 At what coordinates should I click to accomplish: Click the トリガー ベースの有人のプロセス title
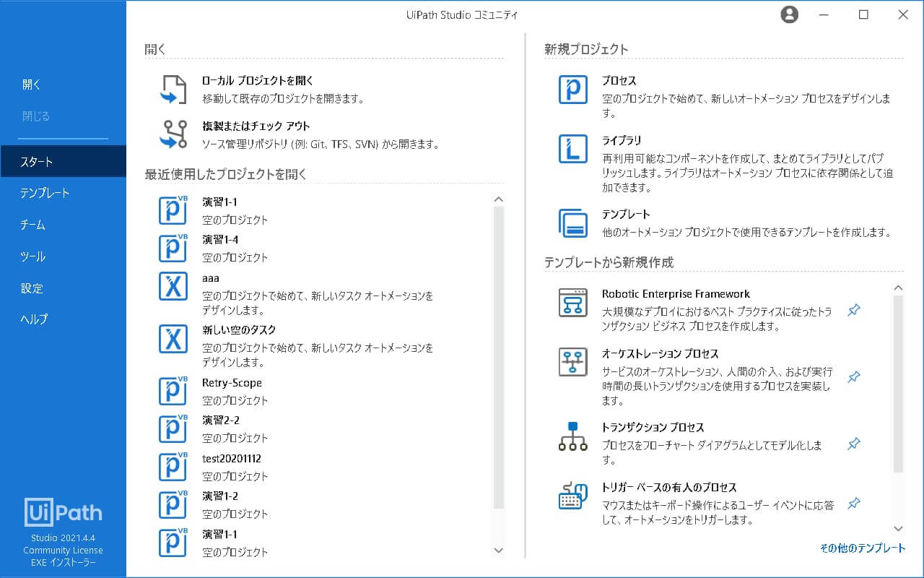(669, 488)
